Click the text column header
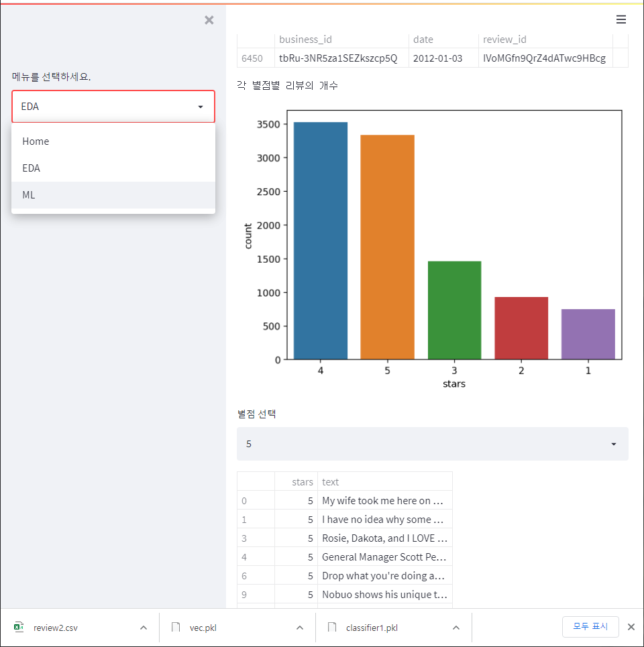 click(x=385, y=481)
